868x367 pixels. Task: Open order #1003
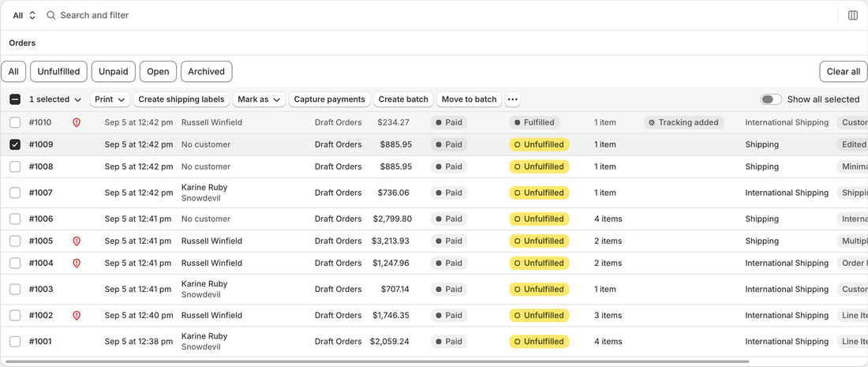coord(41,289)
